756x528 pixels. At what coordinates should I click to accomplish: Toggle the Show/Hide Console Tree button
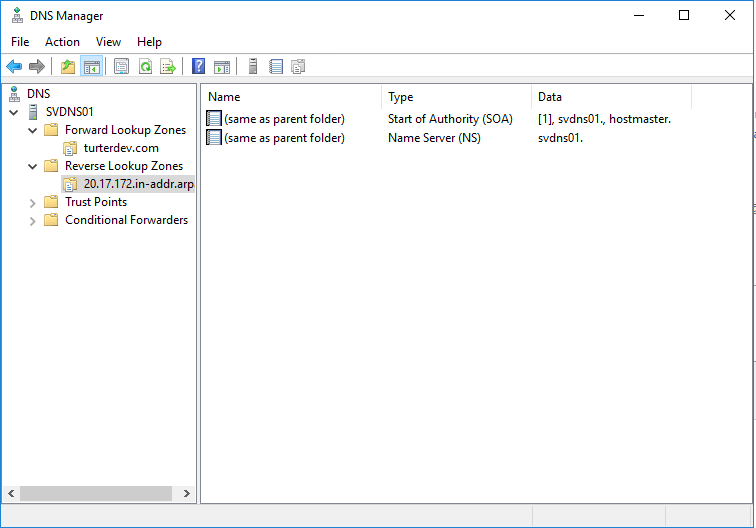pos(92,67)
